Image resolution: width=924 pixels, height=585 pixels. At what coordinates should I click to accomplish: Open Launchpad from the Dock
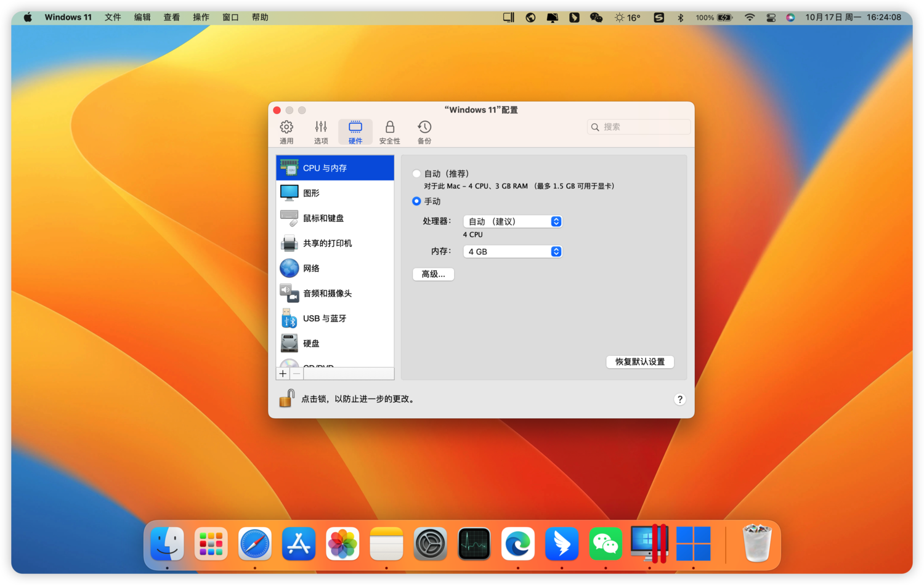click(211, 544)
